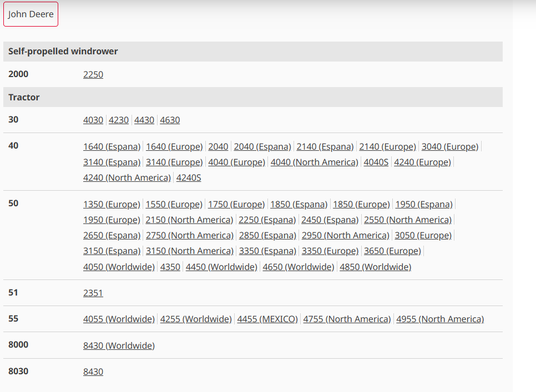Open the 4240S model link

click(x=189, y=177)
